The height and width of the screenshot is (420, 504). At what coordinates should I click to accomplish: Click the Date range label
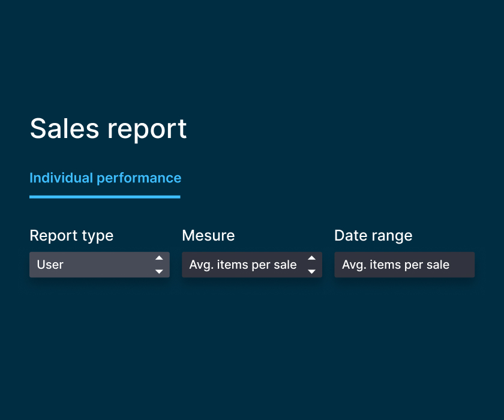(373, 236)
